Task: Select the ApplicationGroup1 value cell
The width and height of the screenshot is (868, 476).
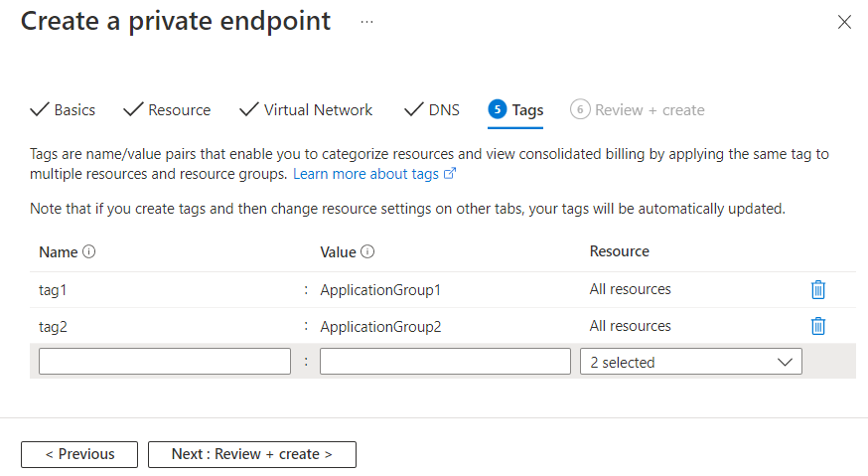Action: coord(380,290)
